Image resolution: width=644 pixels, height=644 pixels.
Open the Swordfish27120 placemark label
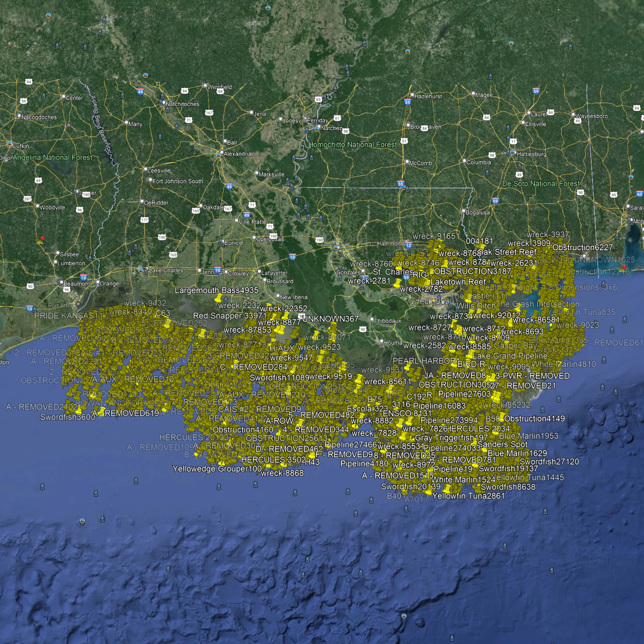(549, 462)
